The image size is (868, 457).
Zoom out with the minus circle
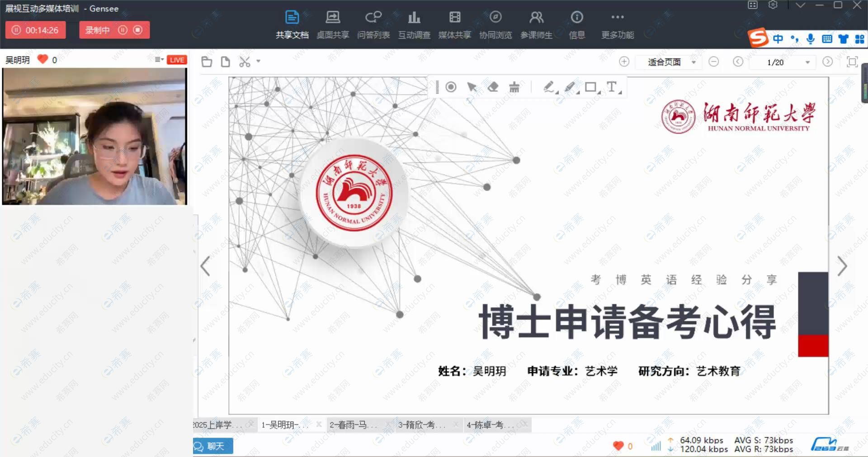coord(714,62)
